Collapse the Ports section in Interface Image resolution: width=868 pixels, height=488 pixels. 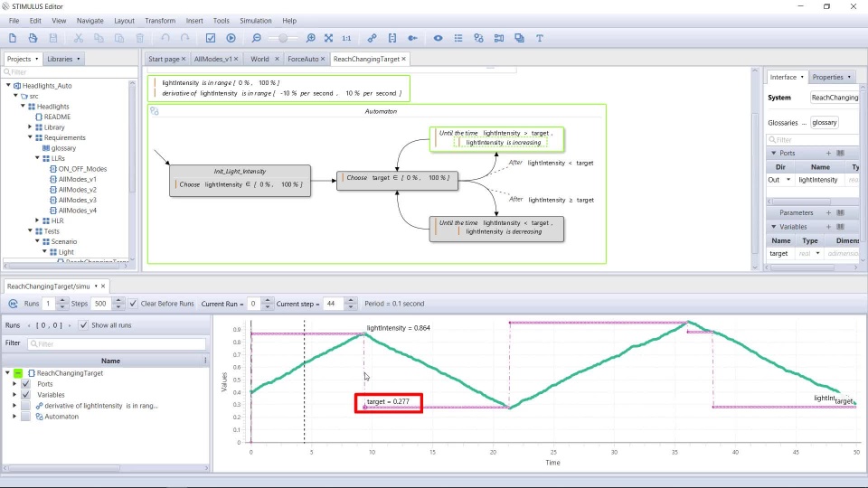point(774,154)
